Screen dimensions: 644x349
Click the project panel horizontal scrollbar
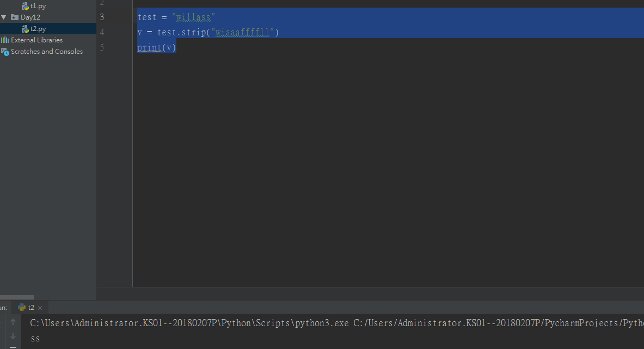(17, 297)
